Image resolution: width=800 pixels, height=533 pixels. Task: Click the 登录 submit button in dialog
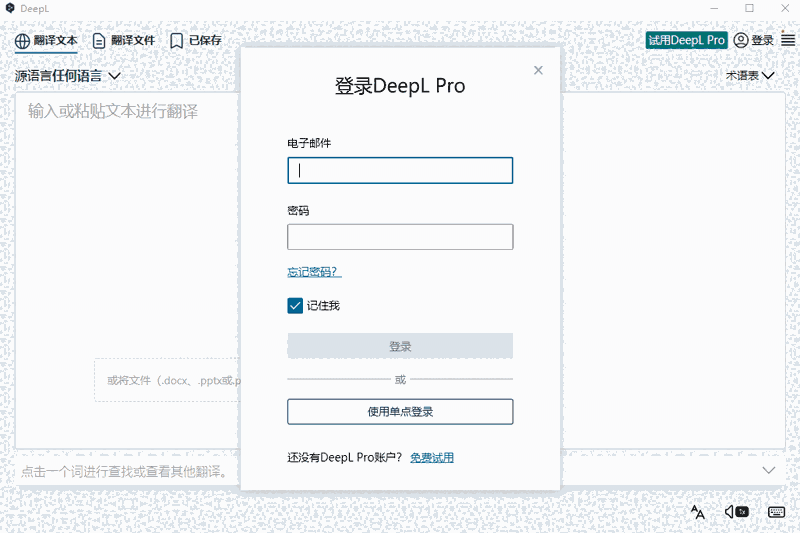coord(400,346)
